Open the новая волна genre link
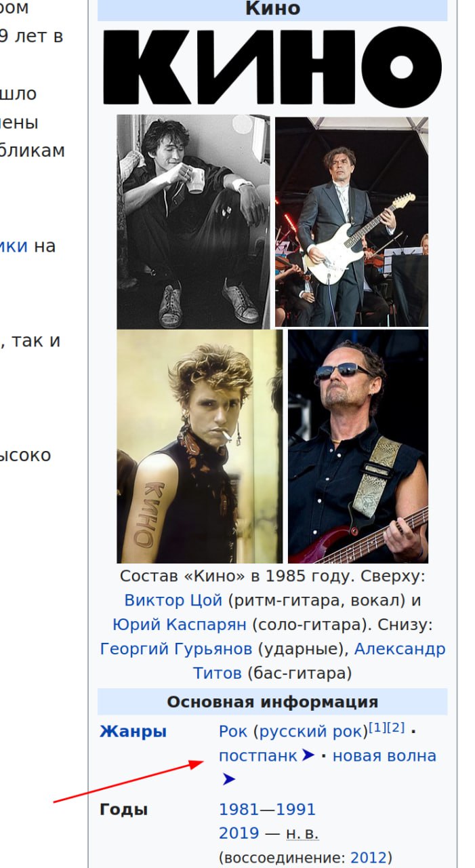Viewport: 475px width, 868px height. click(x=384, y=755)
